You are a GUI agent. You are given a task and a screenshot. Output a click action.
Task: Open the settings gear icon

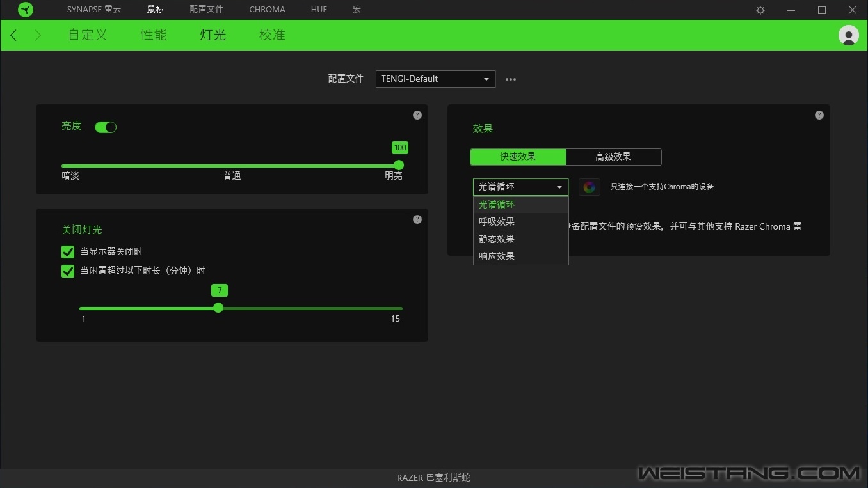tap(760, 10)
